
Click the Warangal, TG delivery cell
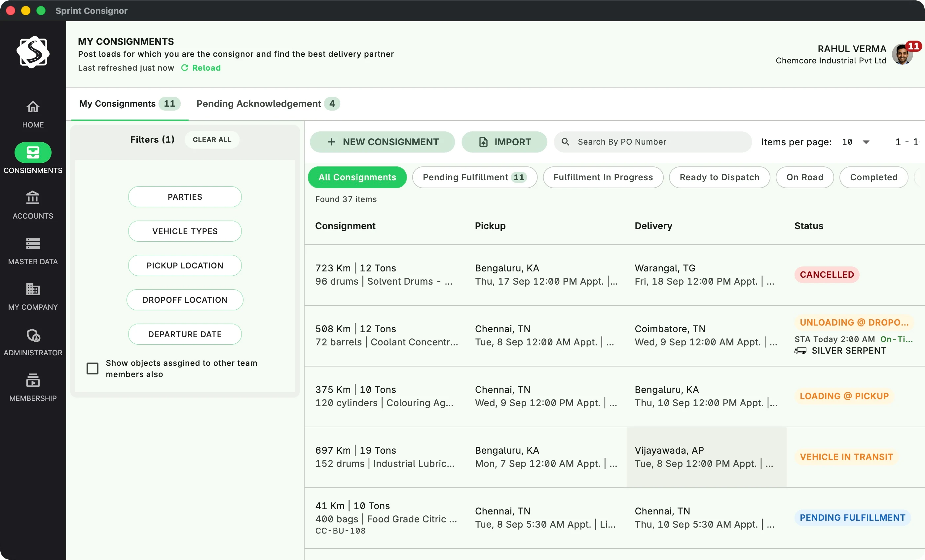(x=706, y=275)
